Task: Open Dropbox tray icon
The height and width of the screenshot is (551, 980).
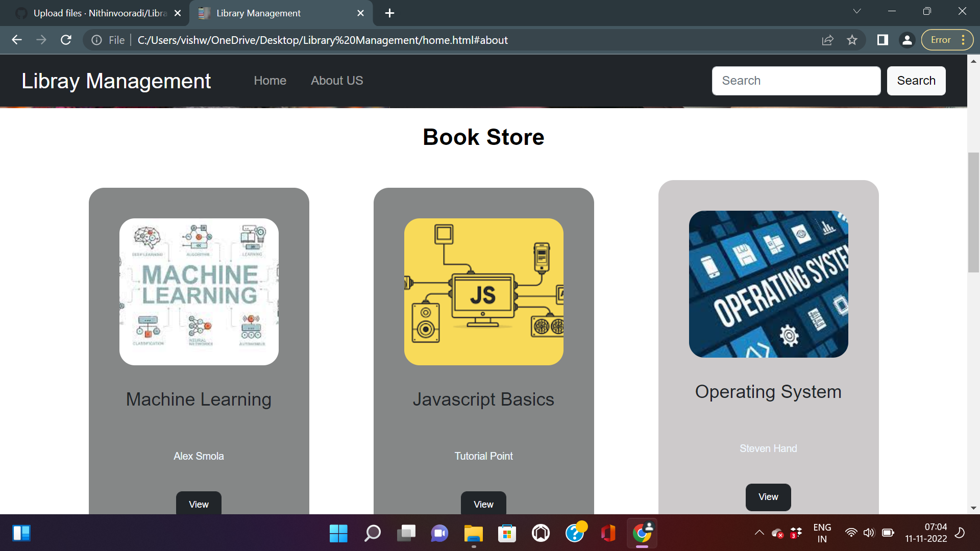Action: click(x=796, y=533)
